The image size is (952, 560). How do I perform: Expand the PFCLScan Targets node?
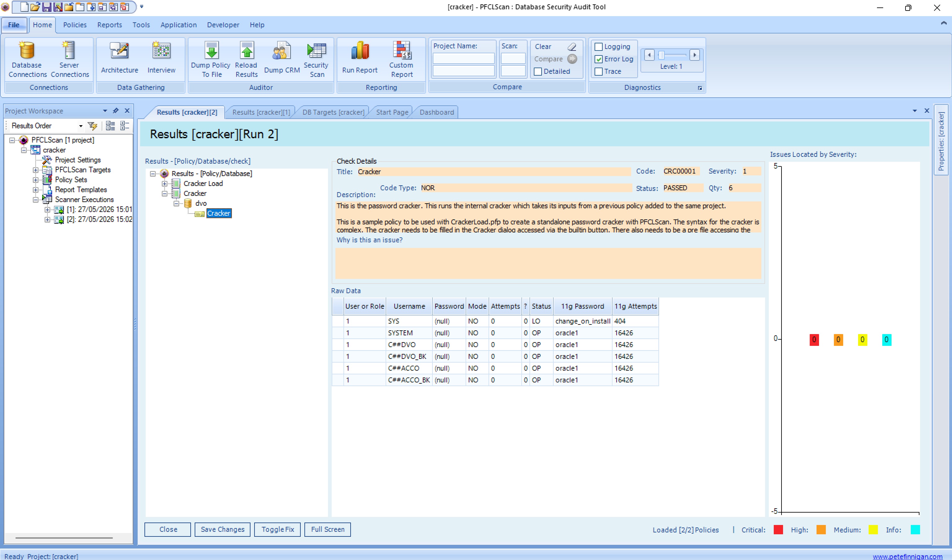tap(36, 170)
